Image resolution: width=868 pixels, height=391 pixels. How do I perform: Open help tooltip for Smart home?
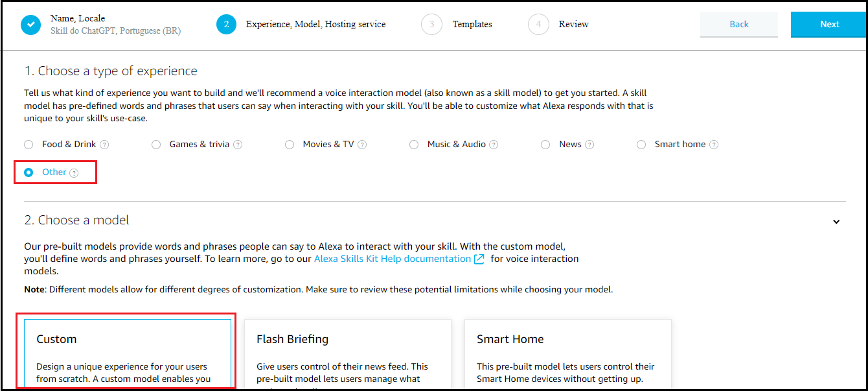point(714,145)
